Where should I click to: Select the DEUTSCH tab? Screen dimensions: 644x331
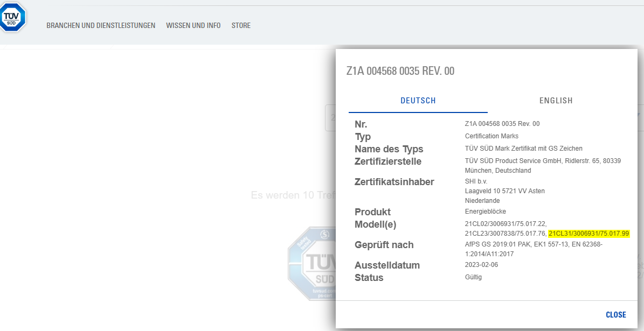418,101
